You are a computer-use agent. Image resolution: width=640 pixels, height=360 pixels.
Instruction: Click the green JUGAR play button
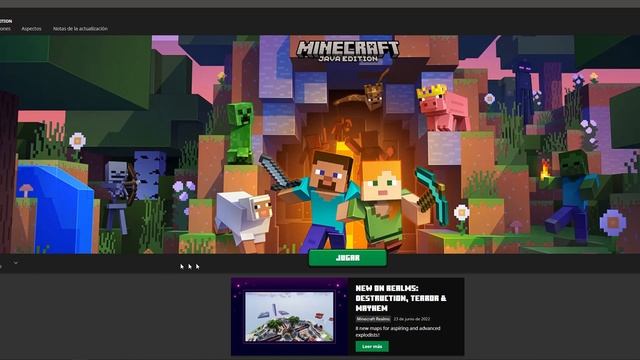tap(347, 258)
